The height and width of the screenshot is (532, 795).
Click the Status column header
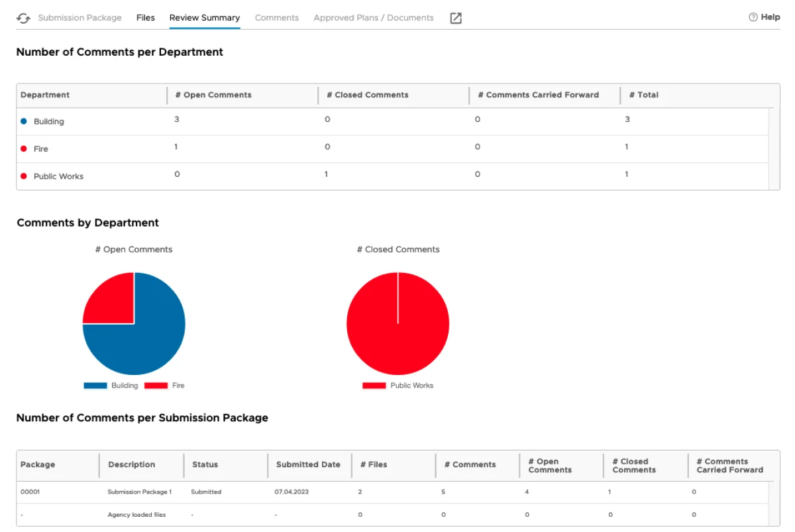[x=205, y=464]
